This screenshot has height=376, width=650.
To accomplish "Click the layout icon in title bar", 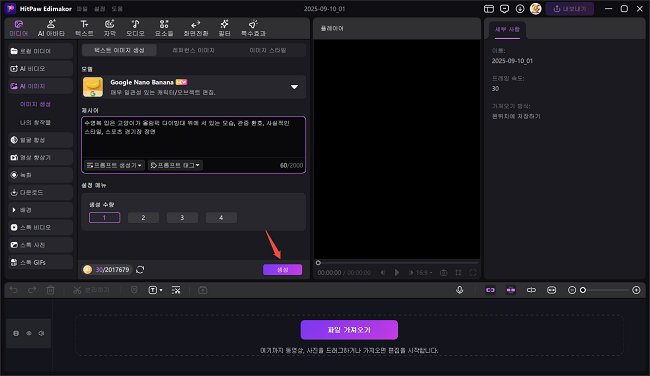I will pos(489,9).
